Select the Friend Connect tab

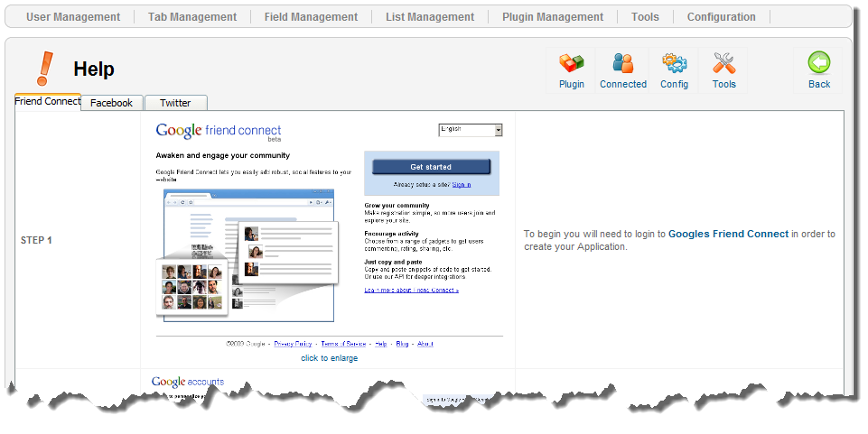48,102
